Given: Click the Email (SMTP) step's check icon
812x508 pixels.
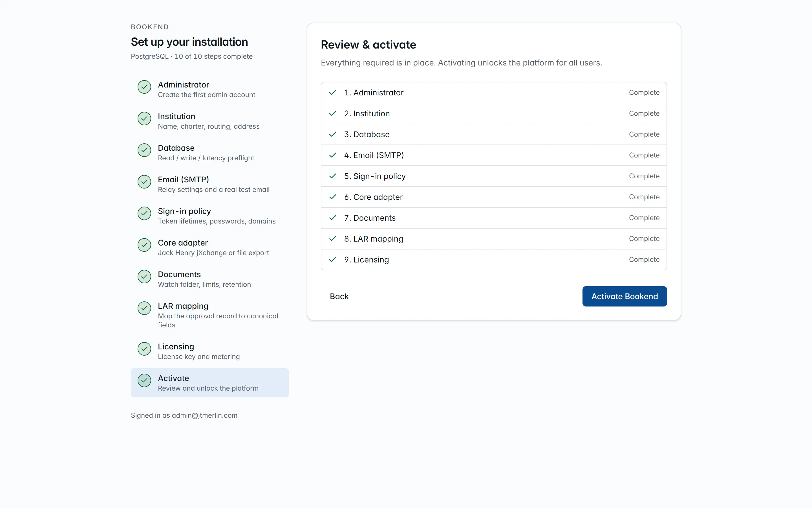Looking at the screenshot, I should [x=144, y=182].
